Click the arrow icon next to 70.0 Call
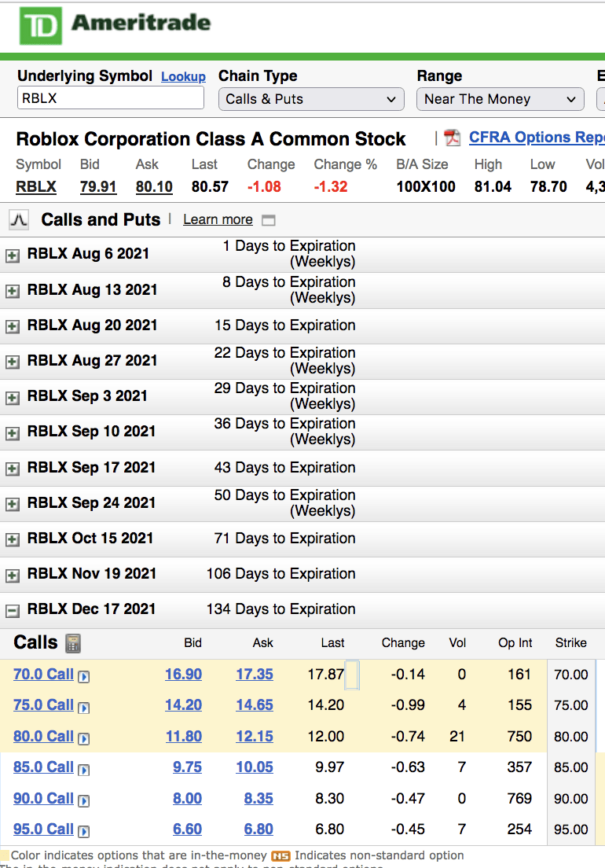 (83, 676)
